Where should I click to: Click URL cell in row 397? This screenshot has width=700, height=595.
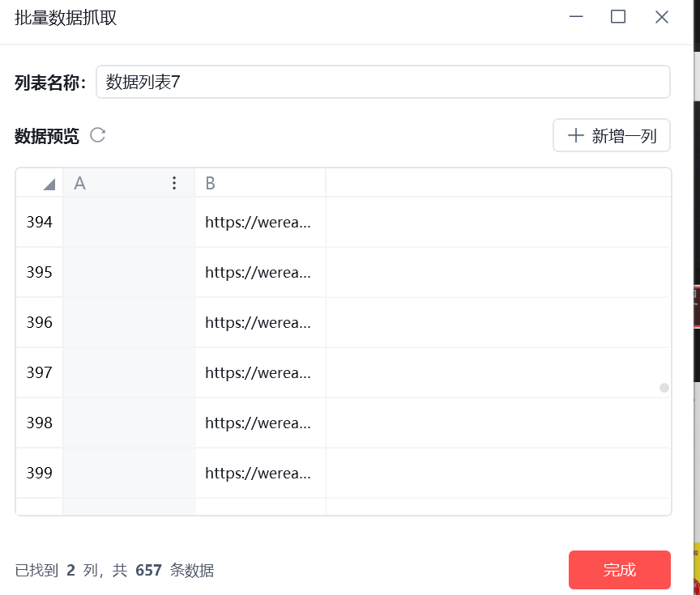260,372
